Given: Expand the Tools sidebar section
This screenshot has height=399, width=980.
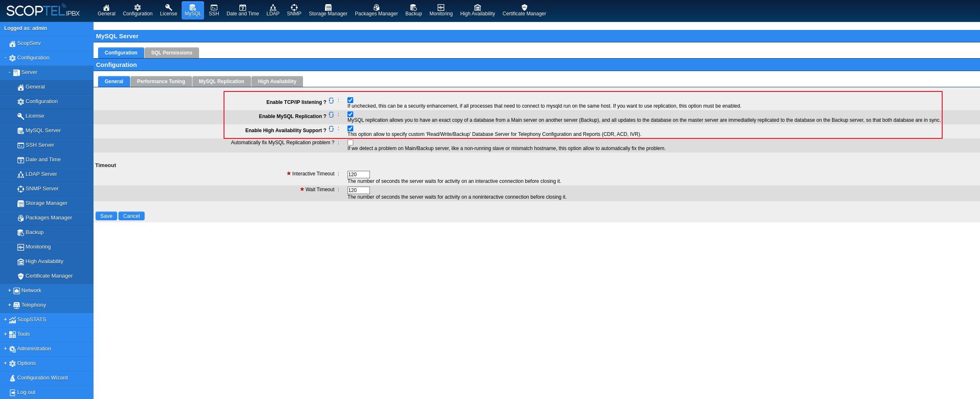Looking at the screenshot, I should point(5,334).
